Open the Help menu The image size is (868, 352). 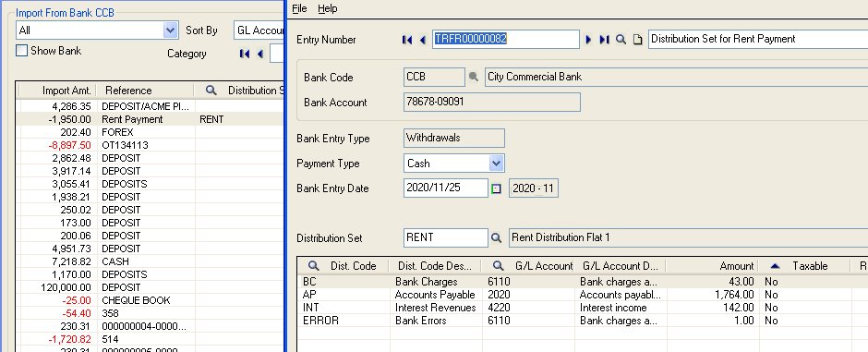(328, 8)
